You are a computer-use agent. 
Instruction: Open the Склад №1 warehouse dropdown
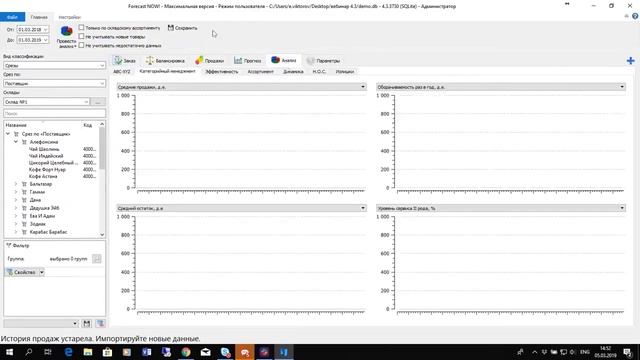coord(46,102)
